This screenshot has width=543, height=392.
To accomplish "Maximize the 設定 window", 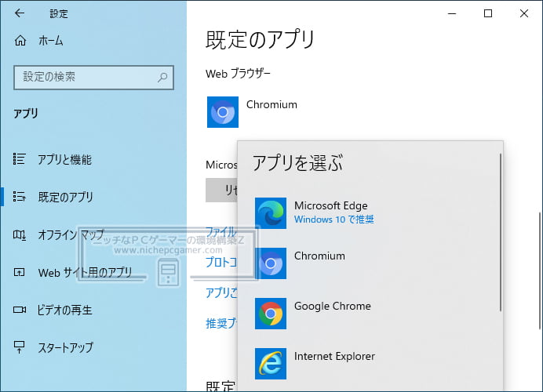I will tap(488, 13).
